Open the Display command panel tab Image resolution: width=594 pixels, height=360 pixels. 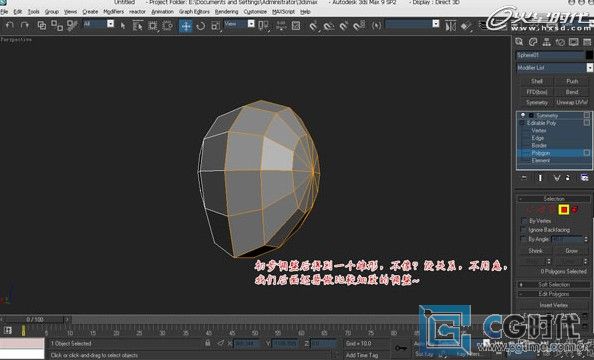(x=574, y=42)
